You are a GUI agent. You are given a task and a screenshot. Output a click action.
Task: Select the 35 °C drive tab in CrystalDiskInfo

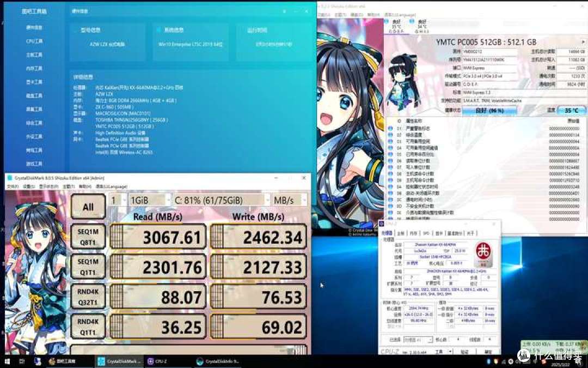(x=396, y=27)
